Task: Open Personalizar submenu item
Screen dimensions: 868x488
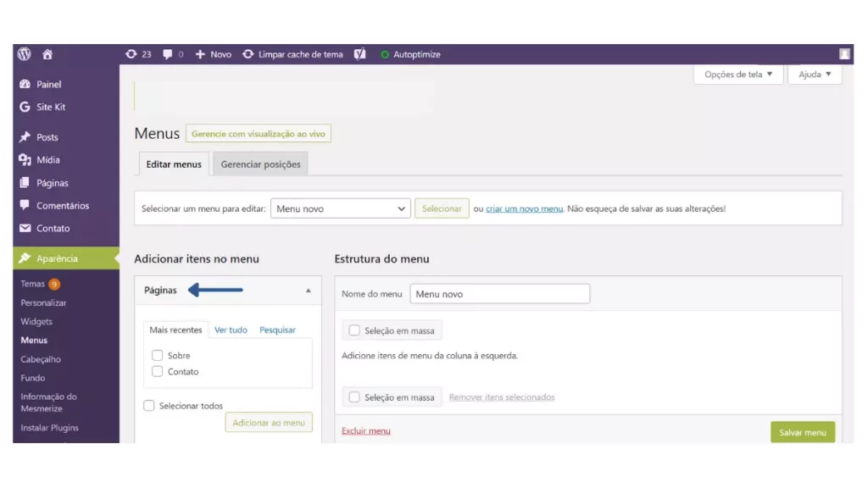Action: tap(43, 302)
